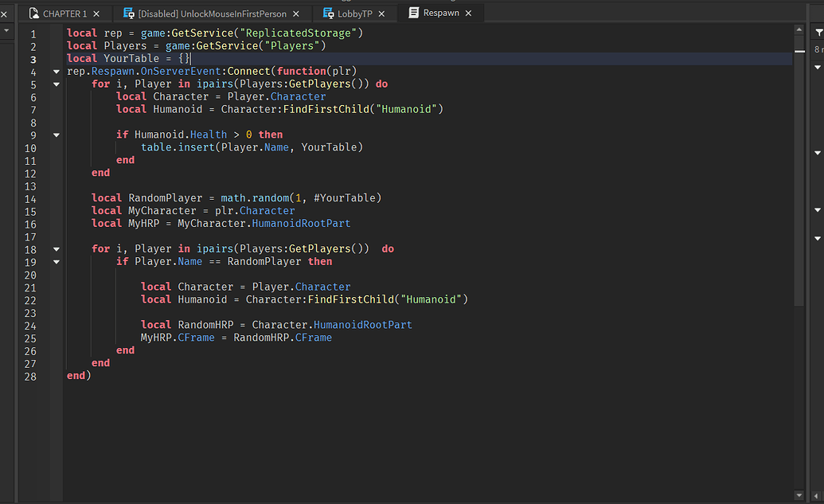Select the Respawn script tab
Viewport: 824px width, 504px height.
tap(441, 13)
